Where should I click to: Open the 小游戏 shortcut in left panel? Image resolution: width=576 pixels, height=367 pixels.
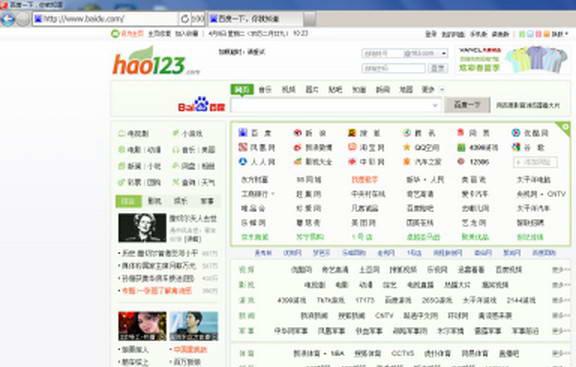[x=188, y=133]
